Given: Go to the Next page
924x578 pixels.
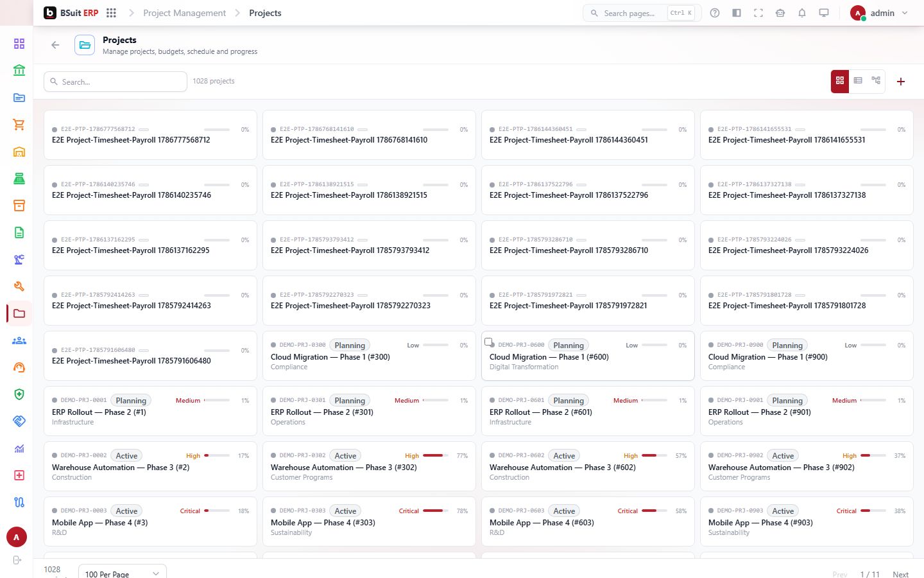Looking at the screenshot, I should 900,574.
